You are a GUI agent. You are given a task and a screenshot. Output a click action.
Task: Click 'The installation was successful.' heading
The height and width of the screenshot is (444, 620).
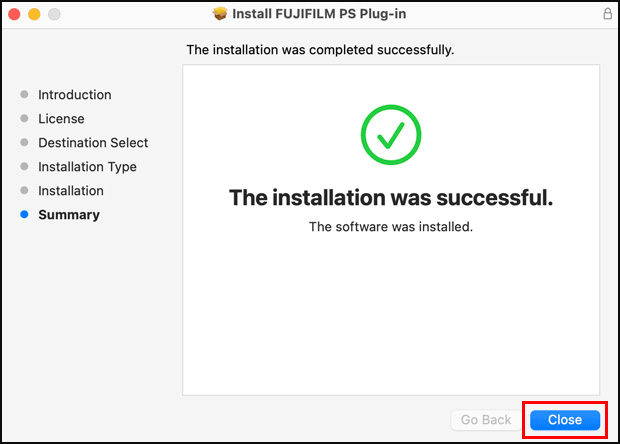pos(390,197)
